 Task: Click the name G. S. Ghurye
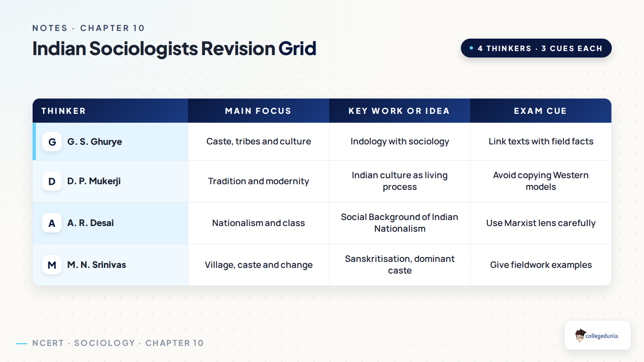(95, 142)
